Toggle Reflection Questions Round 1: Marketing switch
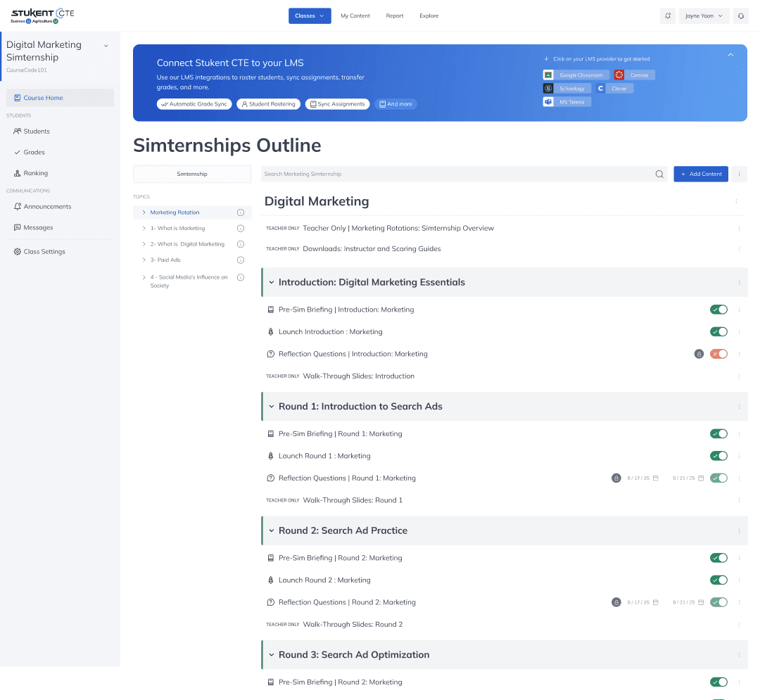This screenshot has width=760, height=700. [x=718, y=478]
